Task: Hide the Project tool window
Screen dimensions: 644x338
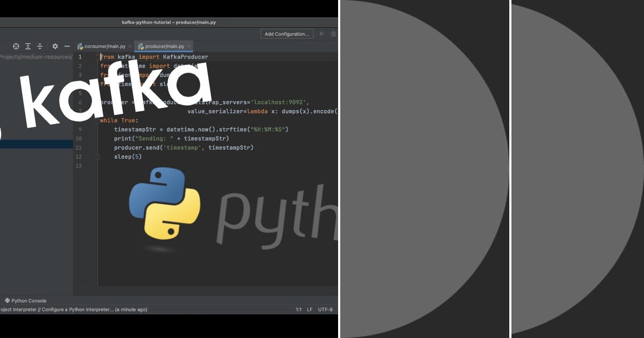Action: [x=67, y=46]
